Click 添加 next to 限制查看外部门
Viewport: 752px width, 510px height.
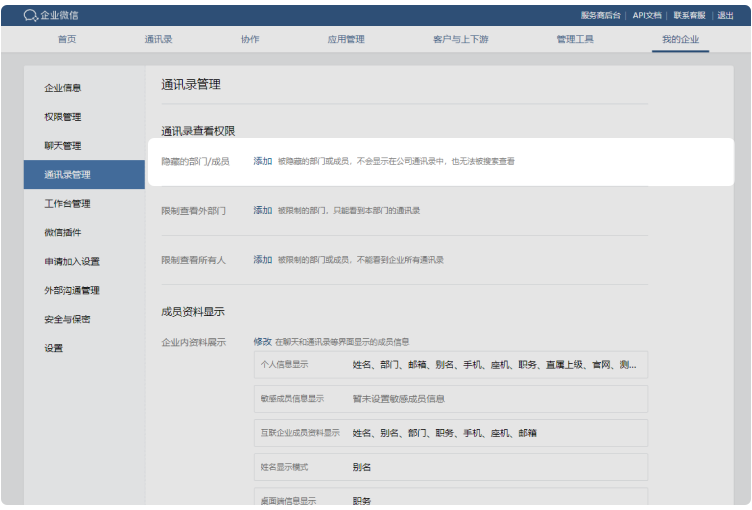pyautogui.click(x=262, y=211)
